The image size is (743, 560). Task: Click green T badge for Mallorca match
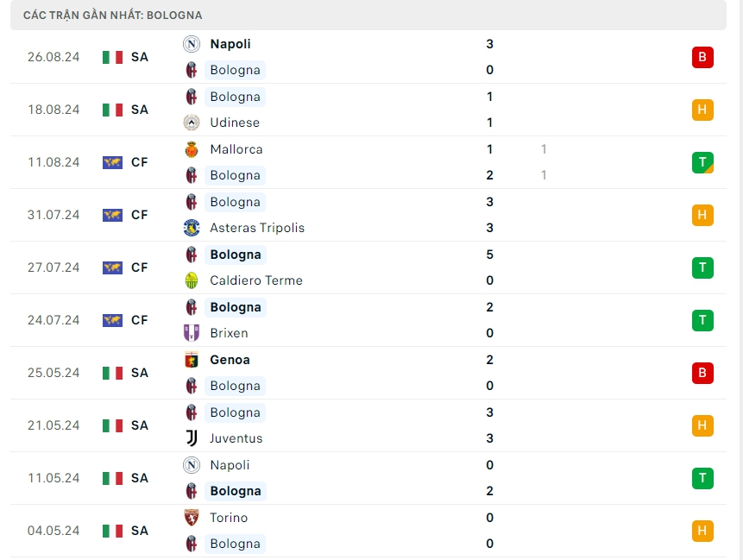click(702, 162)
